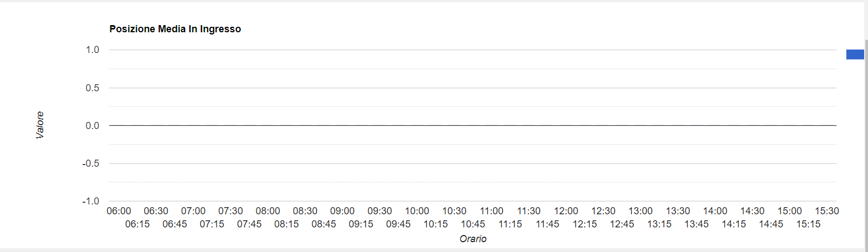Click the -1.0 value axis label

(x=91, y=201)
